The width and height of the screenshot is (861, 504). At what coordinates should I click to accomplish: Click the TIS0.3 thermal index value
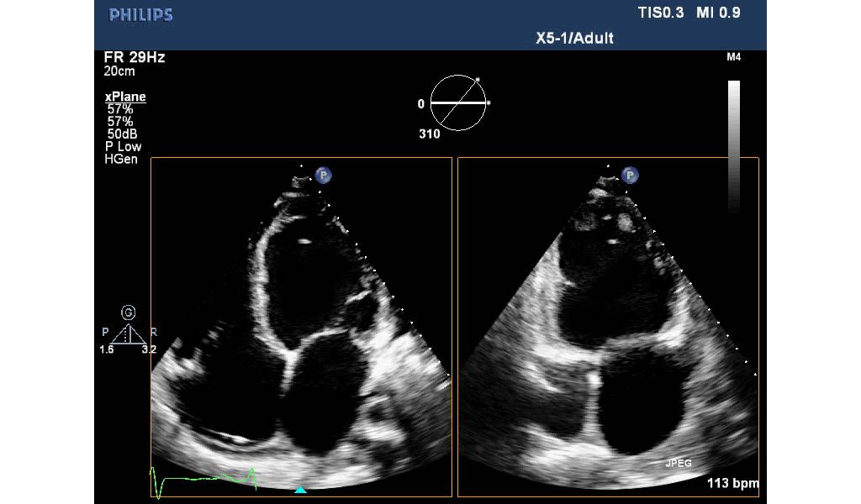pyautogui.click(x=661, y=13)
